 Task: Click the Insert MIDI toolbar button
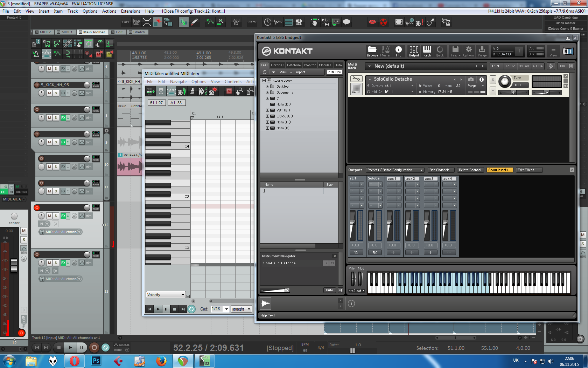coord(136,22)
